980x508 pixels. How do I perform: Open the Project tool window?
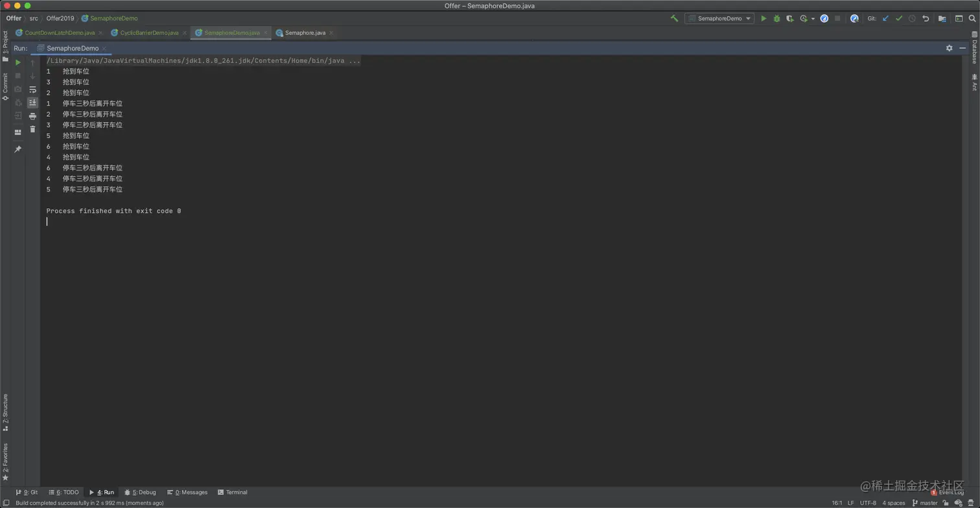(x=5, y=46)
